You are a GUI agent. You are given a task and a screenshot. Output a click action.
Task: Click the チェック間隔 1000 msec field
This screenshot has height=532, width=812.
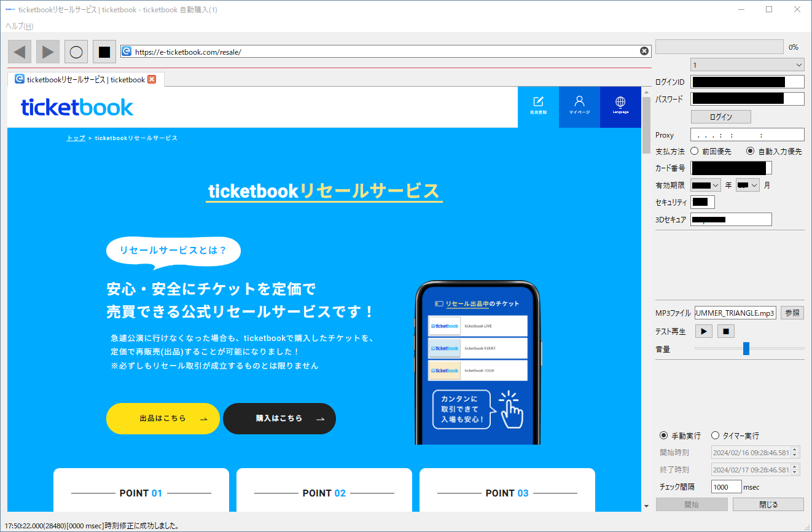point(726,487)
